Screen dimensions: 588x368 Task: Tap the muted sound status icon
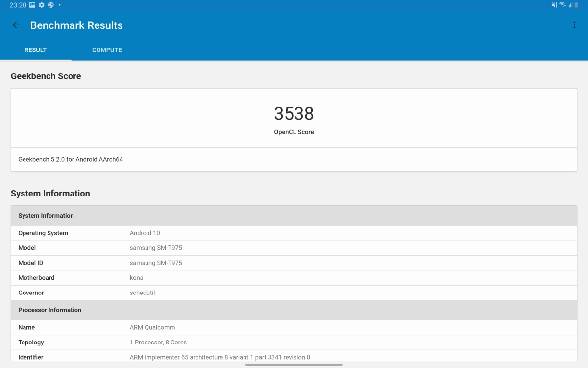click(554, 5)
